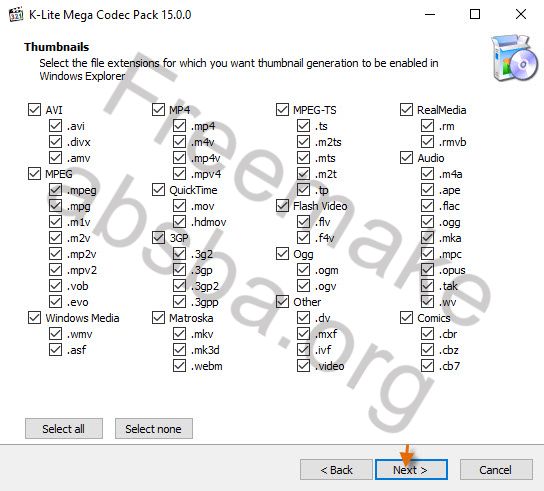The width and height of the screenshot is (544, 491).
Task: Toggle the Flash Video group checkbox
Action: point(282,205)
